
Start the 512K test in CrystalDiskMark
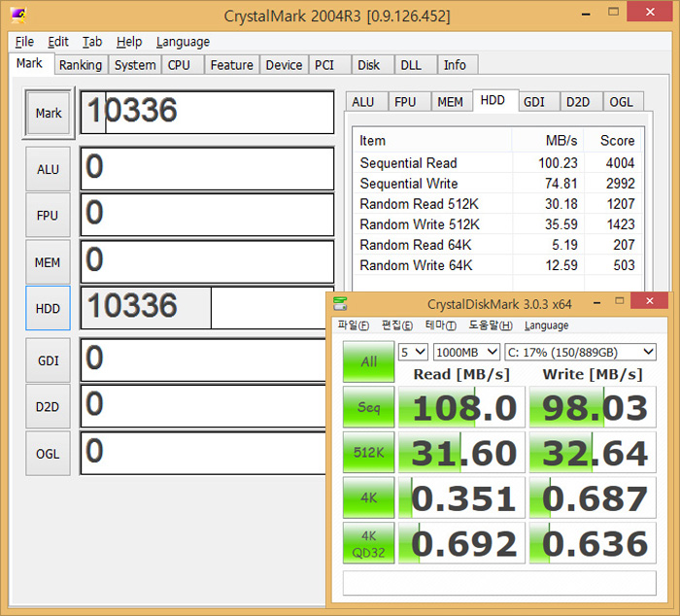(368, 452)
